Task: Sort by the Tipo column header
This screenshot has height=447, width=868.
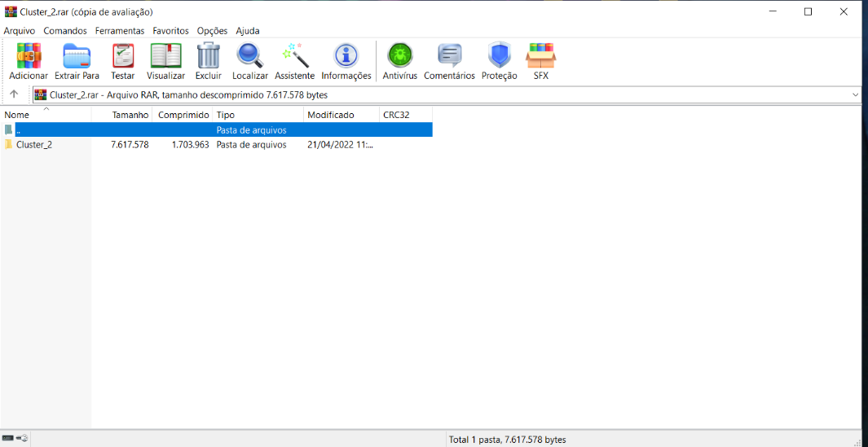Action: coord(258,115)
